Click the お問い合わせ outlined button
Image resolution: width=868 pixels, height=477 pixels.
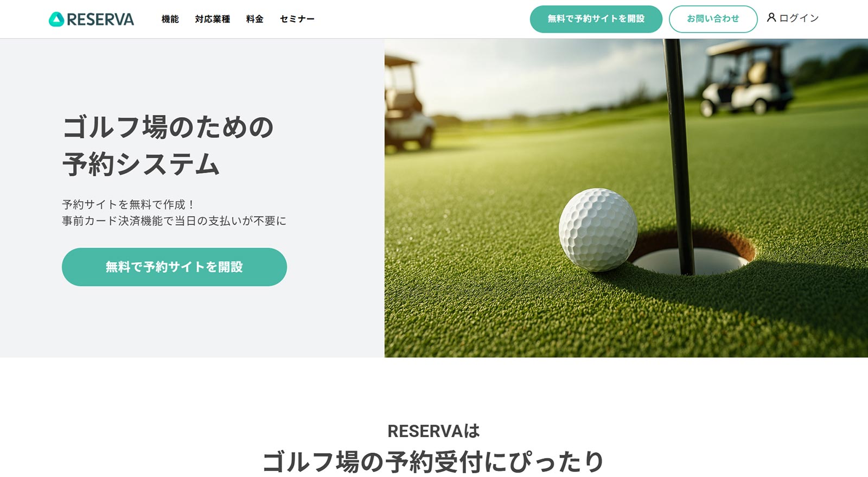point(713,19)
